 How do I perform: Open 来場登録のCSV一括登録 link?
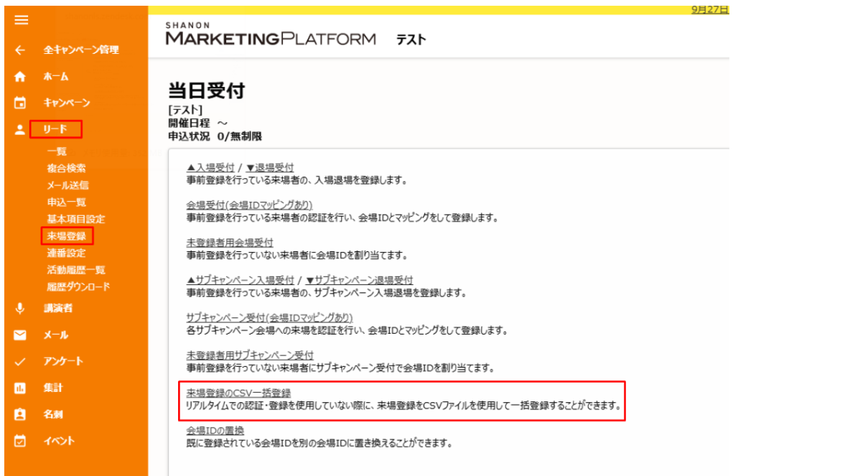[x=238, y=393]
